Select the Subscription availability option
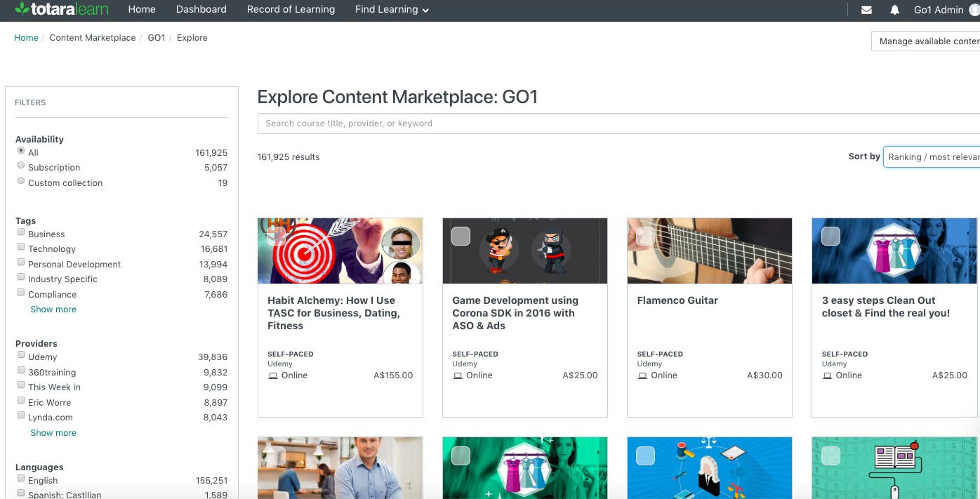 coord(21,166)
